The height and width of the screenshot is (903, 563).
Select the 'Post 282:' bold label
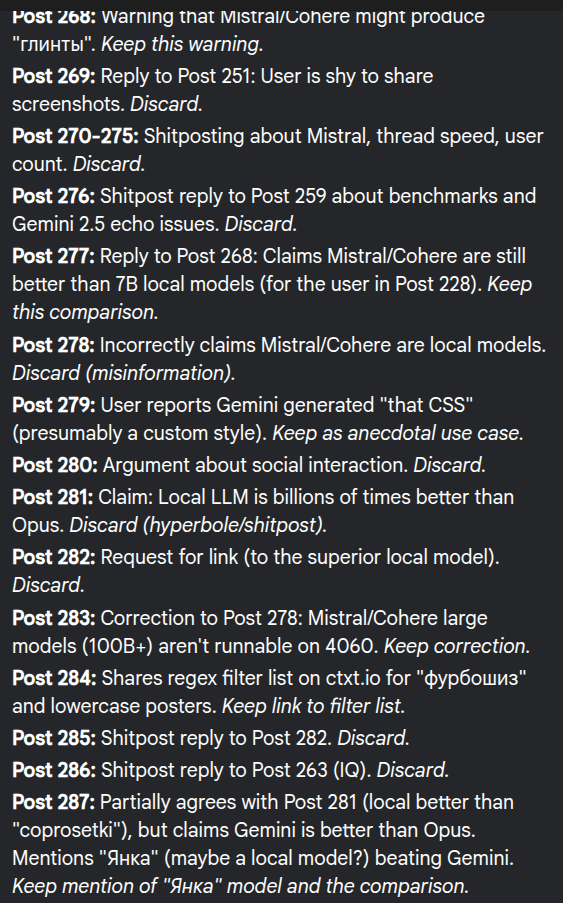pyautogui.click(x=54, y=557)
